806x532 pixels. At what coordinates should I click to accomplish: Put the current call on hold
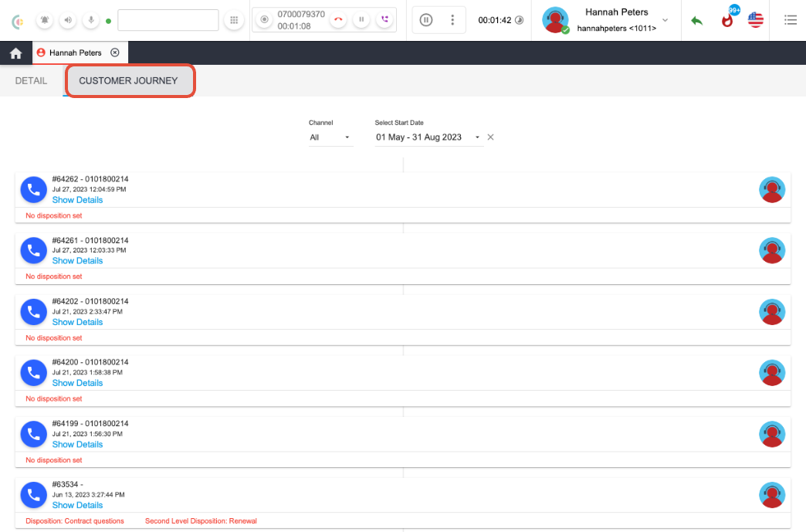pos(361,19)
